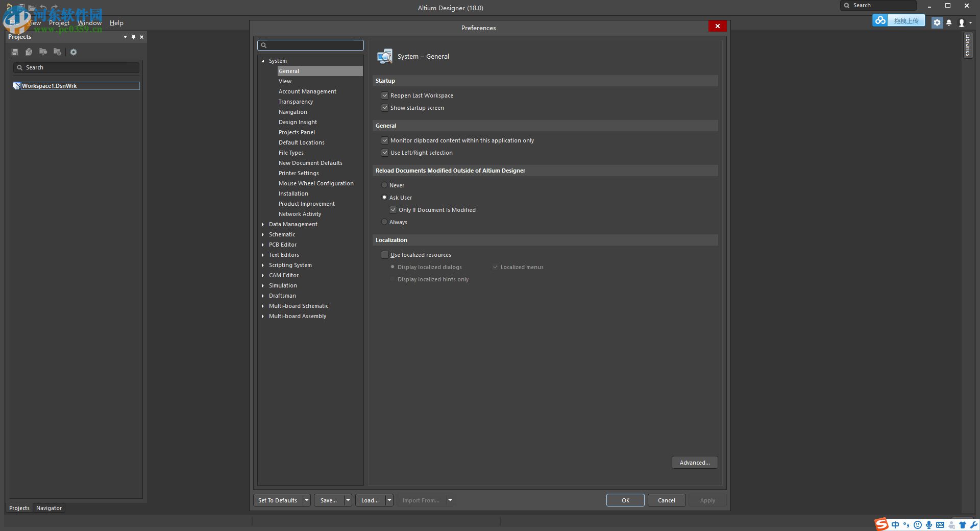Image resolution: width=980 pixels, height=531 pixels.
Task: Select Mouse Wheel Configuration tree item
Action: click(316, 183)
